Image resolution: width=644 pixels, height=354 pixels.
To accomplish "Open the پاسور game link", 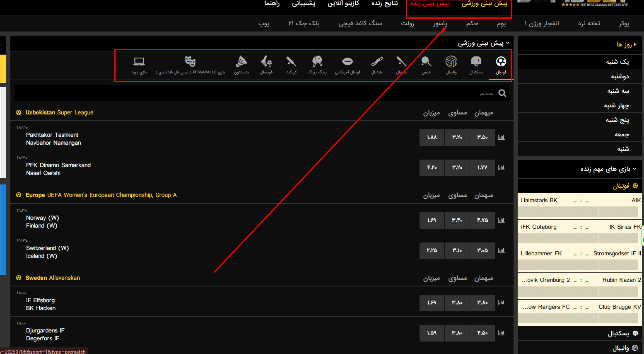I will click(440, 24).
